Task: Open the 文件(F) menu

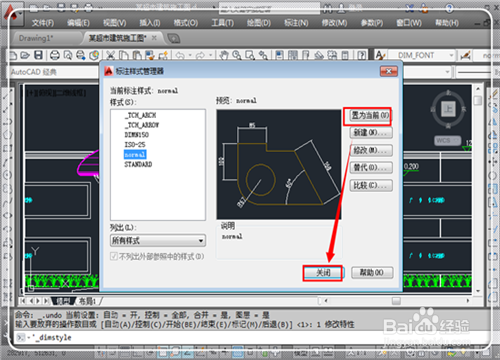Action: point(43,23)
